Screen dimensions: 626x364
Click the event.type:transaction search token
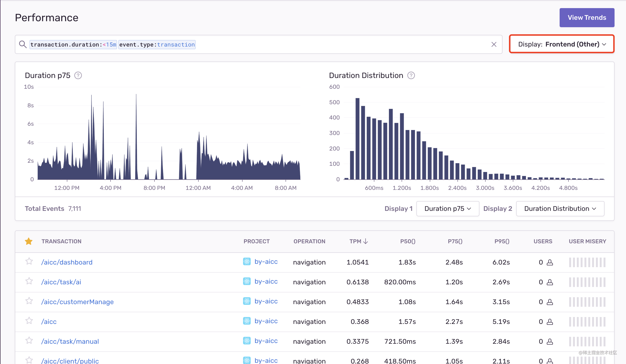click(157, 44)
